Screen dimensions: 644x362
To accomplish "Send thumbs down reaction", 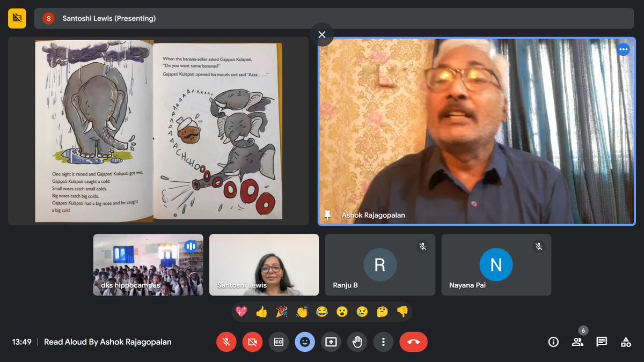I will click(x=402, y=312).
